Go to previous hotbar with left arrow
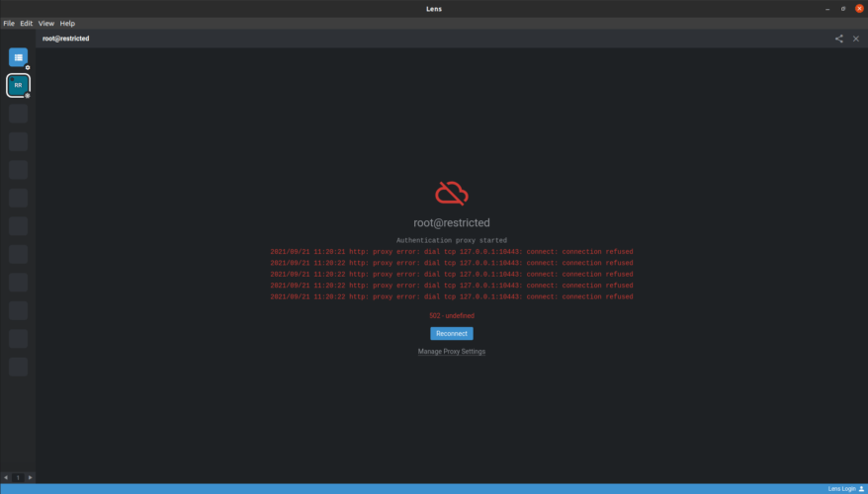 6,477
